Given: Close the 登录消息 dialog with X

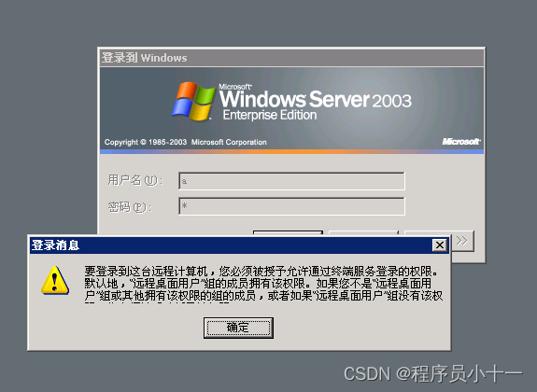Looking at the screenshot, I should [440, 245].
